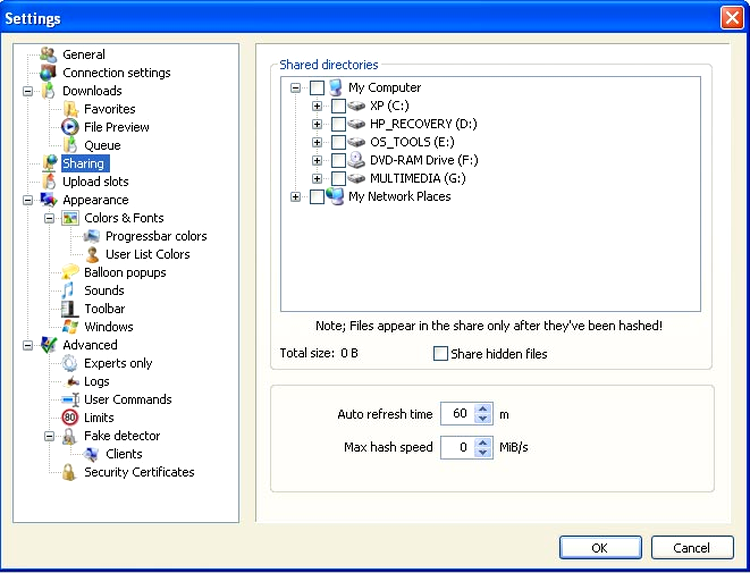Click the Security Certificates padlock icon
Image resolution: width=750 pixels, height=573 pixels.
tap(69, 472)
